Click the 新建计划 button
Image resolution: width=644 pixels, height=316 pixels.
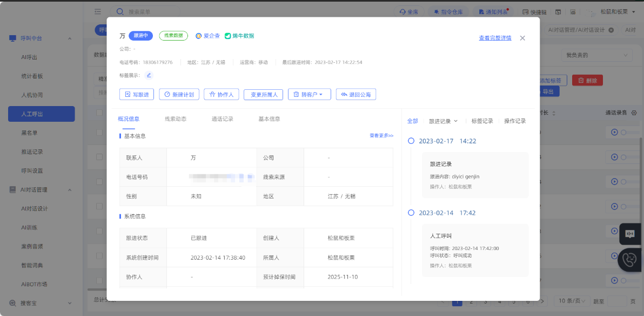(x=179, y=94)
